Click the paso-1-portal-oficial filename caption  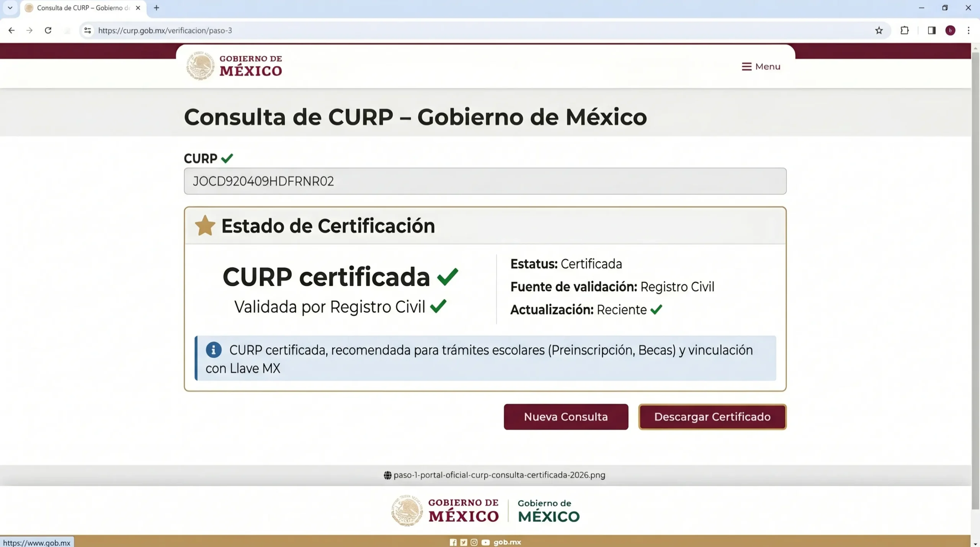pyautogui.click(x=499, y=475)
